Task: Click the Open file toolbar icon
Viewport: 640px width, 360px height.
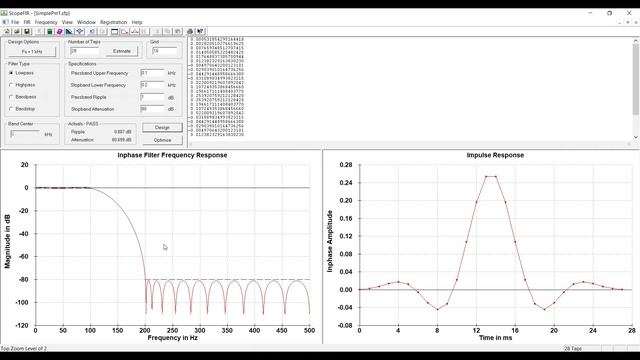Action: (17, 31)
